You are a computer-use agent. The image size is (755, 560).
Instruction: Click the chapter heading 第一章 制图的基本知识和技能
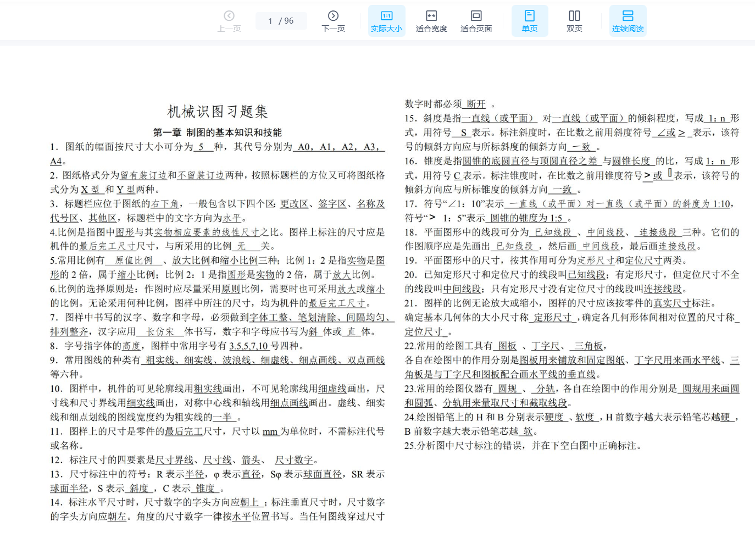218,132
